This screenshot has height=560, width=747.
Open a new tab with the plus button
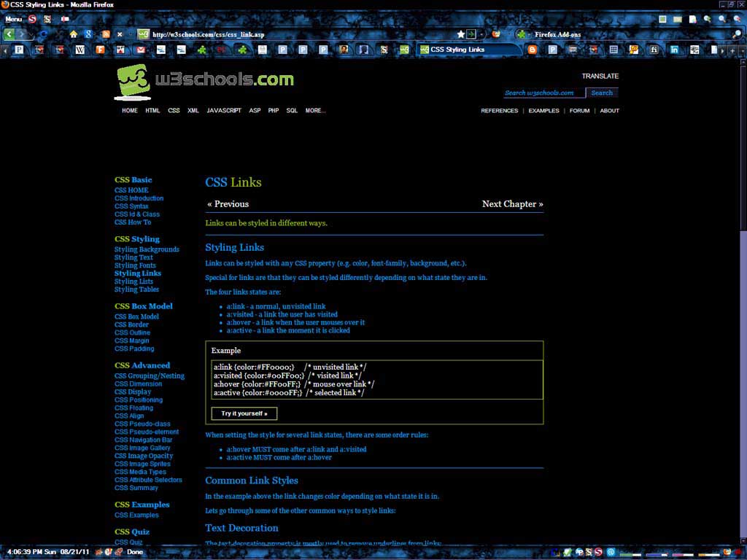coord(732,50)
